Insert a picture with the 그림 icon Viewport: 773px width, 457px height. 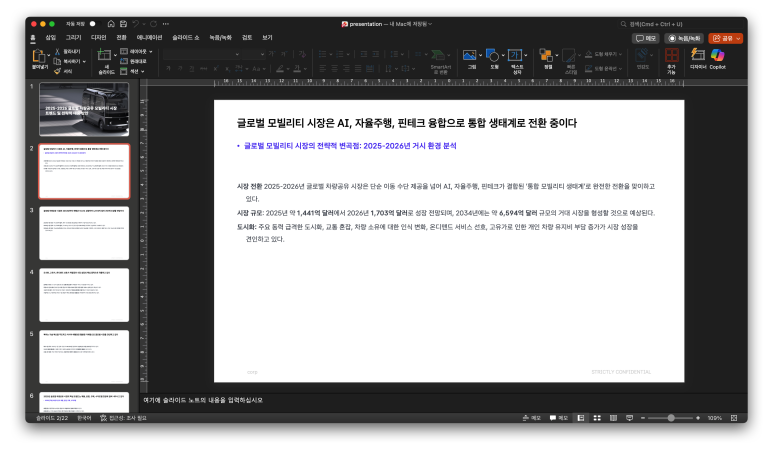pyautogui.click(x=470, y=56)
